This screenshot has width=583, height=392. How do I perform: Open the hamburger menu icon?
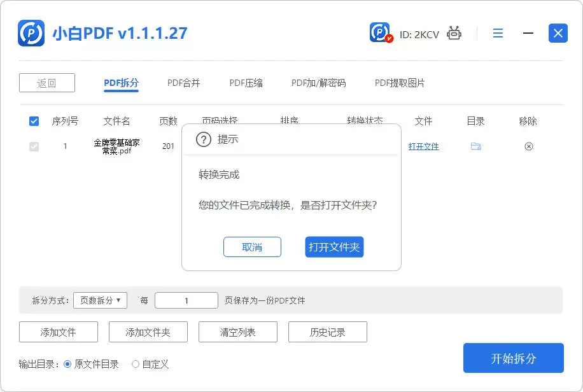coord(498,33)
